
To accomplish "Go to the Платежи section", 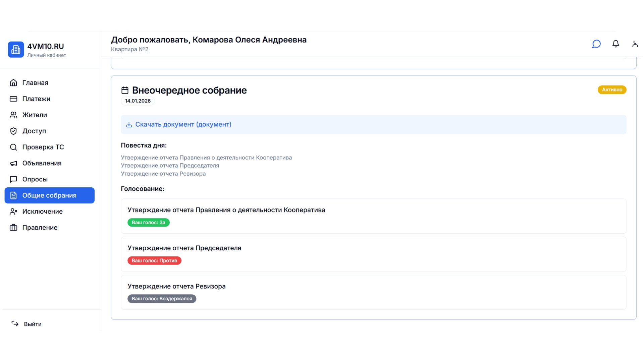I will point(36,99).
